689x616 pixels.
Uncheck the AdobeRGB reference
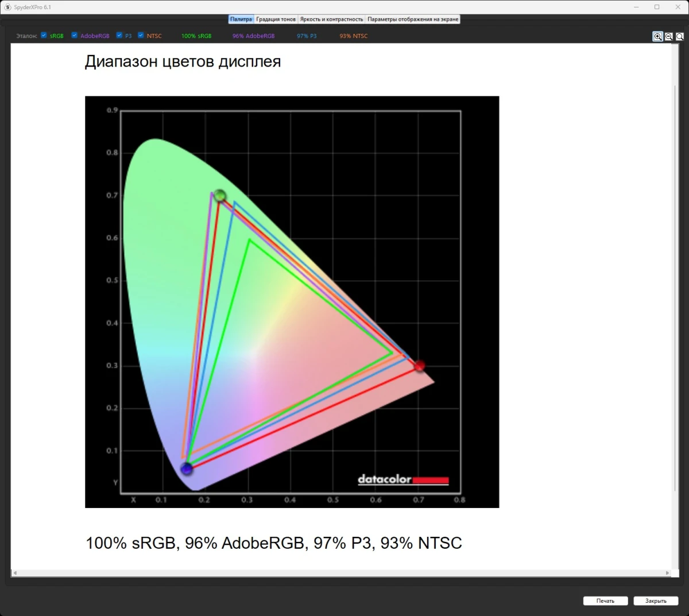click(74, 35)
